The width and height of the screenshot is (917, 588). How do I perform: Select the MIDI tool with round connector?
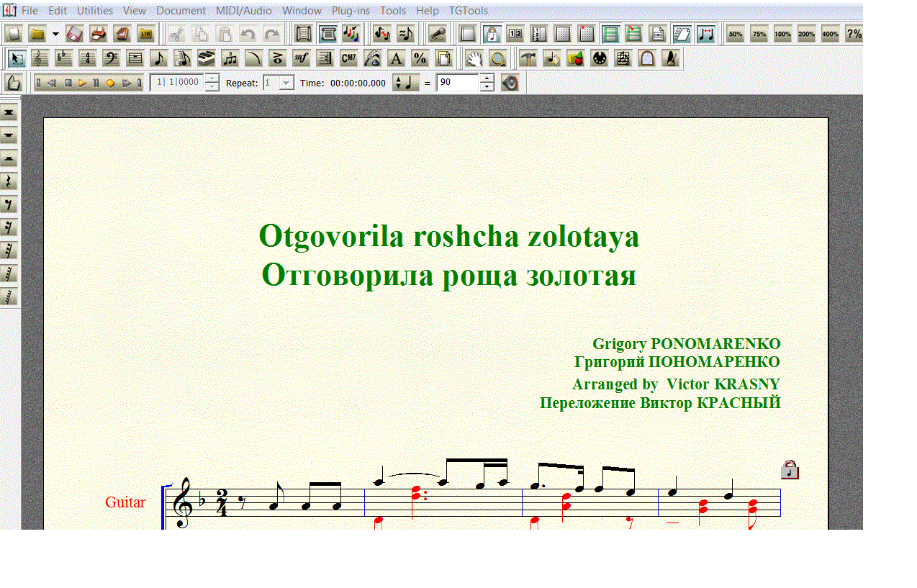[599, 58]
